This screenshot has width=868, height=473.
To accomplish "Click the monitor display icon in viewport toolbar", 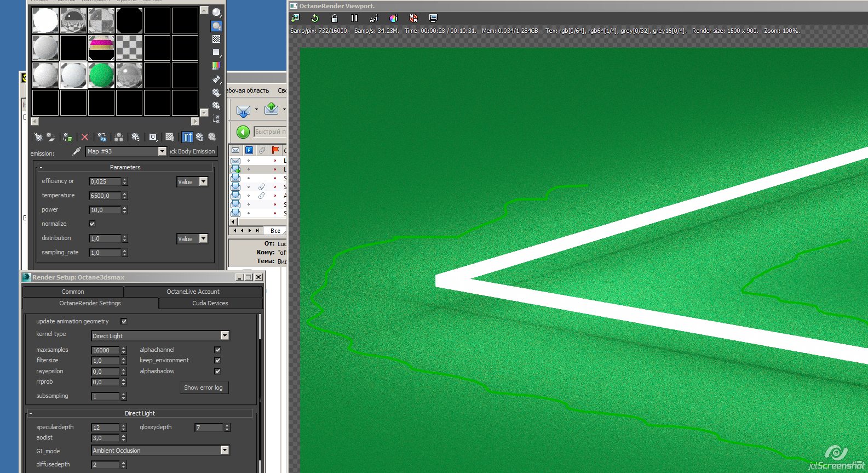I will (x=433, y=18).
